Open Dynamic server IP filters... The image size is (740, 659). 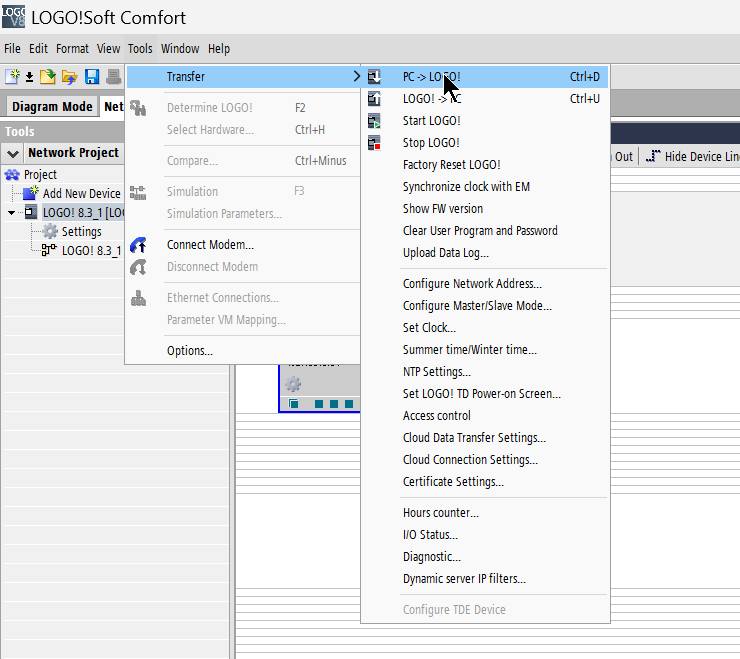coord(485,579)
